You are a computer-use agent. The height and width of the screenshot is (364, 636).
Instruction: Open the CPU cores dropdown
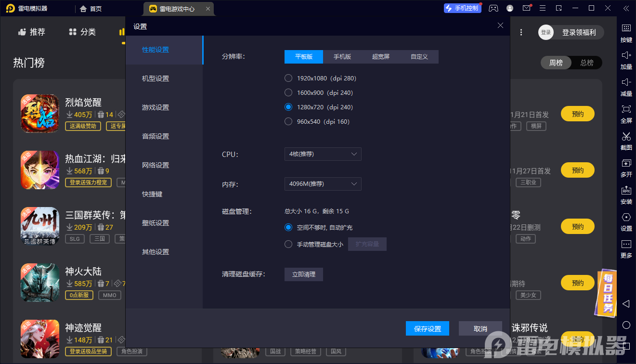pyautogui.click(x=323, y=154)
